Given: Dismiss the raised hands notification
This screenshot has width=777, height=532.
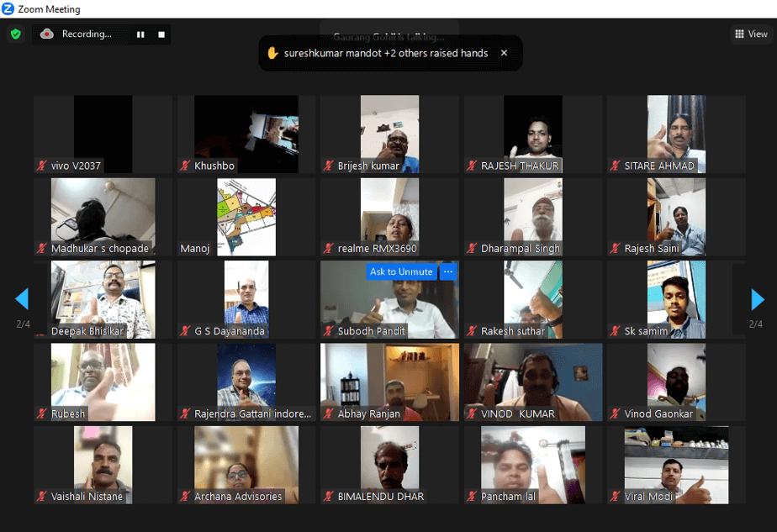Looking at the screenshot, I should [x=504, y=53].
